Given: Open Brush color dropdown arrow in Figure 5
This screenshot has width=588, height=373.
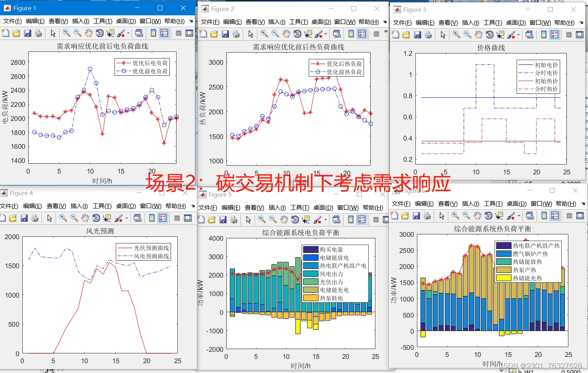Looking at the screenshot, I should coord(325,220).
